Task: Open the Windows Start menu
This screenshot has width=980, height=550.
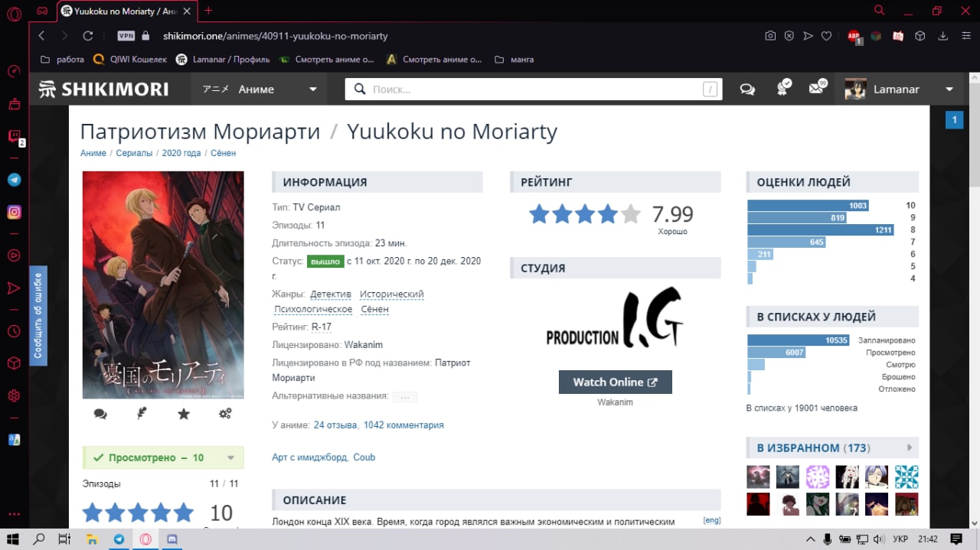Action: click(14, 539)
